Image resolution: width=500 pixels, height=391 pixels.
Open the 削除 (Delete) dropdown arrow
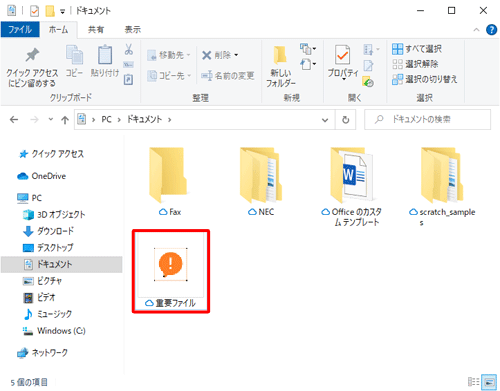(x=236, y=55)
